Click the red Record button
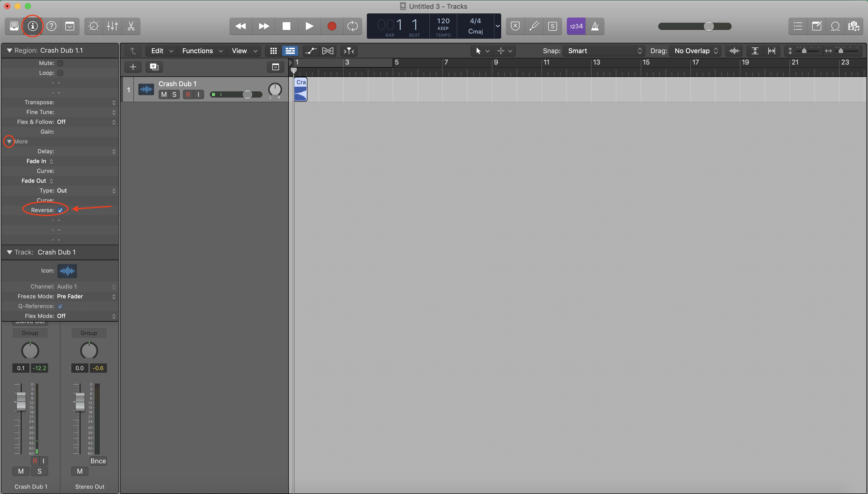The image size is (868, 494). click(x=332, y=26)
